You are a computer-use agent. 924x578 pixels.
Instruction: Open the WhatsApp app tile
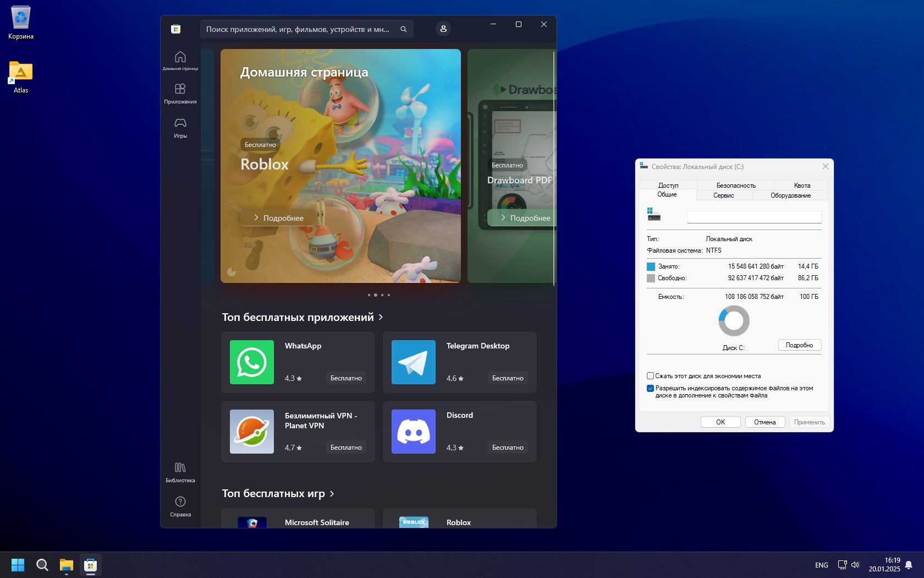[298, 362]
